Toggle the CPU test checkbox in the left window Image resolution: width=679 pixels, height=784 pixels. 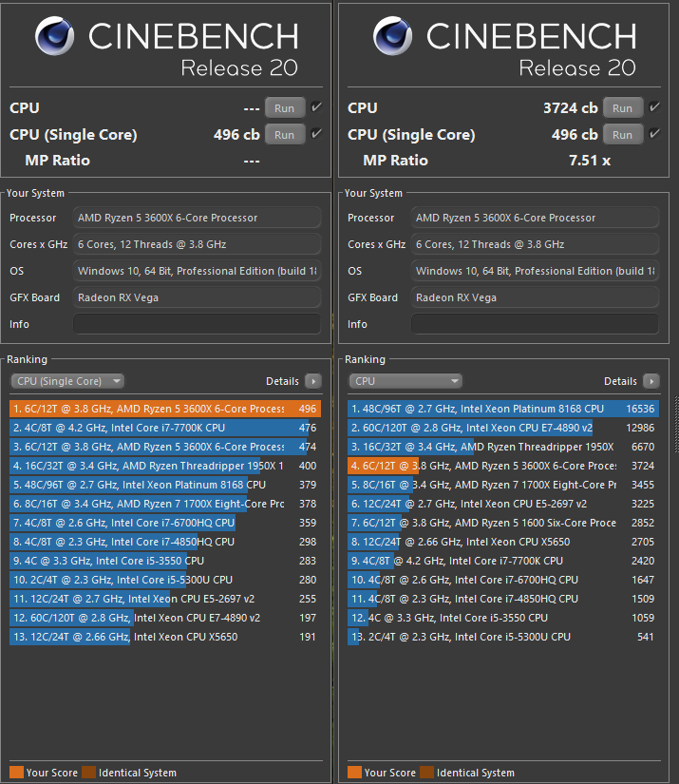316,107
